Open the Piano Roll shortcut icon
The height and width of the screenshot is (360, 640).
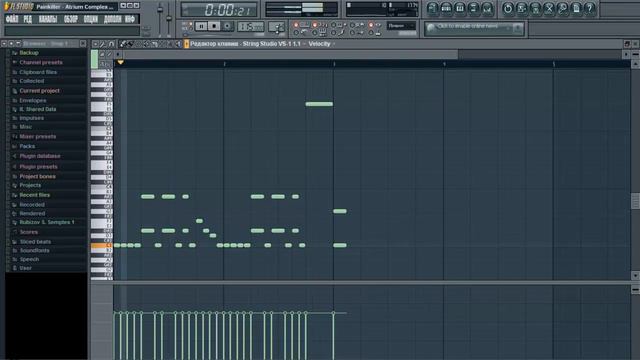[x=460, y=8]
